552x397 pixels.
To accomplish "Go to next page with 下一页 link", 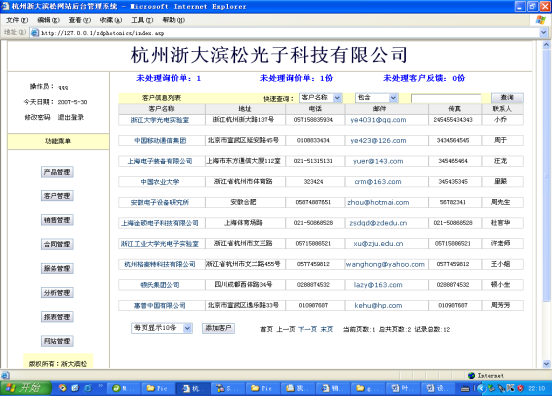I will tap(307, 329).
